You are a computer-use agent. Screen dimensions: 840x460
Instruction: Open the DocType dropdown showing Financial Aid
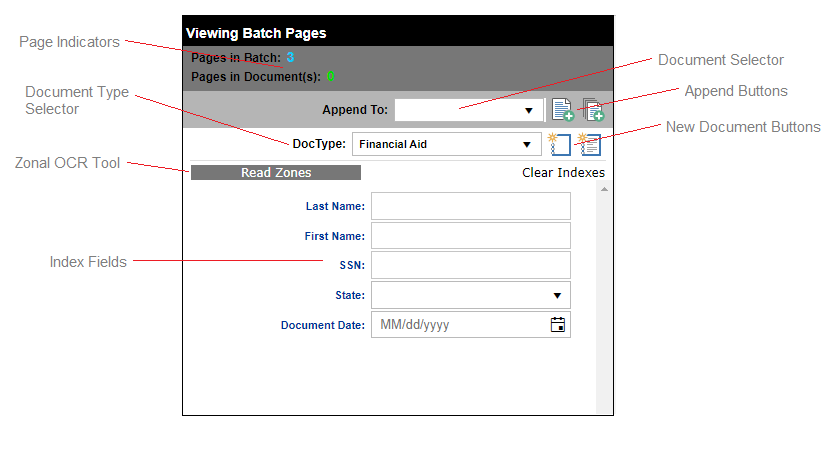click(x=527, y=144)
